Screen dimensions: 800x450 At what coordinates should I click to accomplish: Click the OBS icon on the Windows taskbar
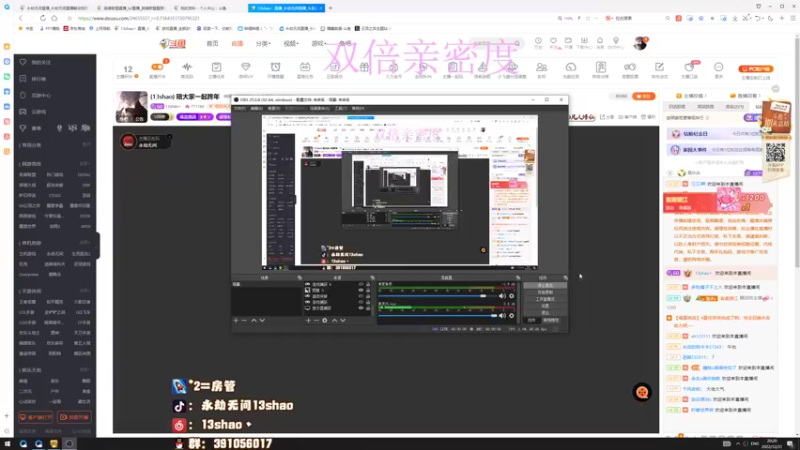tap(69, 444)
